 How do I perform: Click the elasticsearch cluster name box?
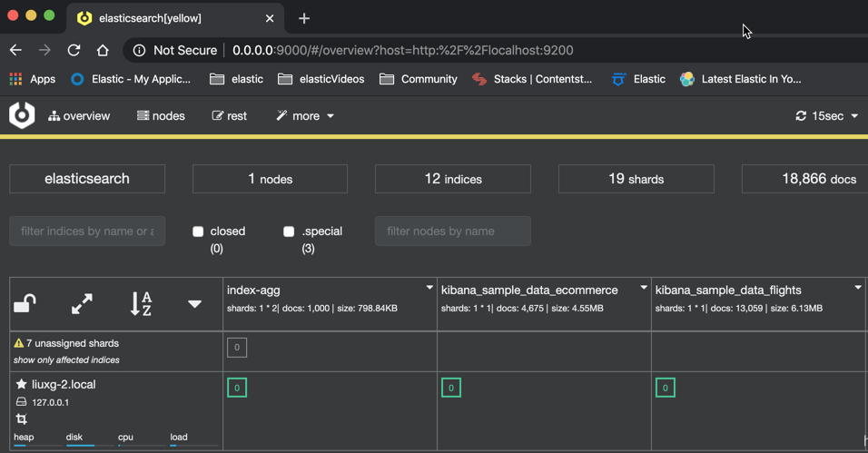point(87,179)
